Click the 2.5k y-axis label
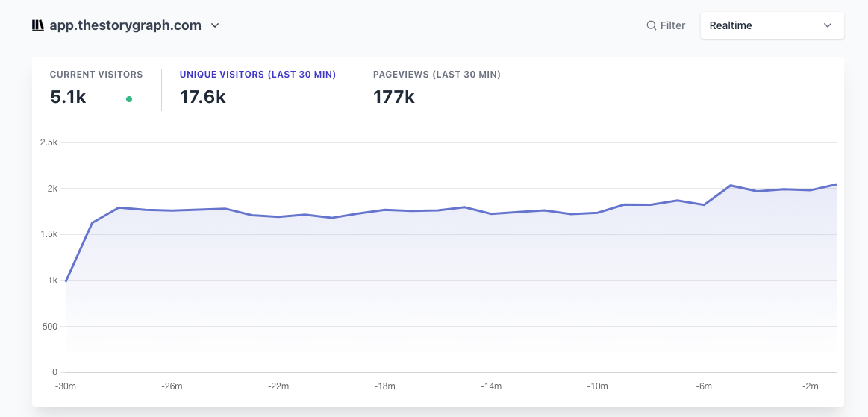Screen dimensions: 868x417 (x=49, y=142)
